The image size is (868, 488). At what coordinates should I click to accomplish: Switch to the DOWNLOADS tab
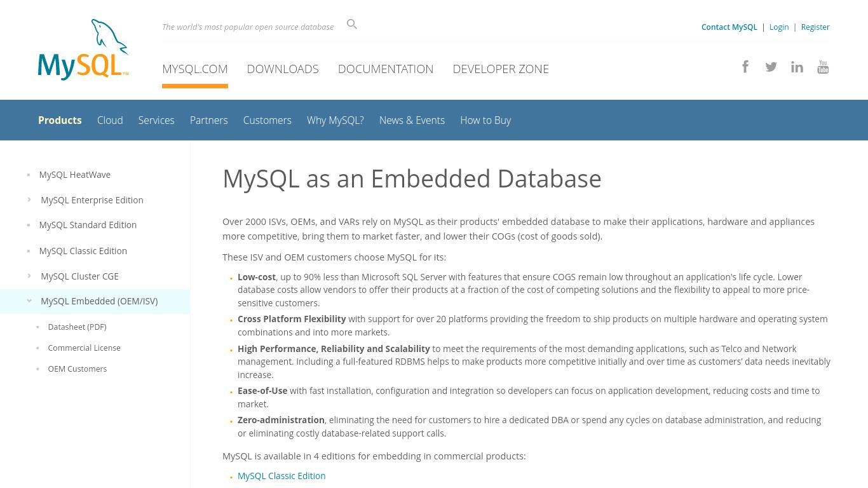(283, 69)
